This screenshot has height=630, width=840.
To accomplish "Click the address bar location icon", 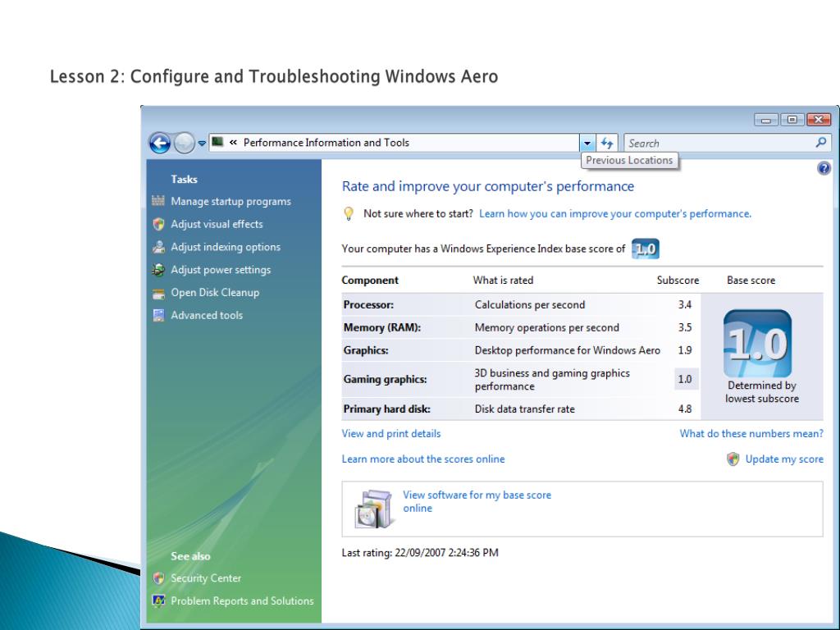I will pyautogui.click(x=217, y=142).
